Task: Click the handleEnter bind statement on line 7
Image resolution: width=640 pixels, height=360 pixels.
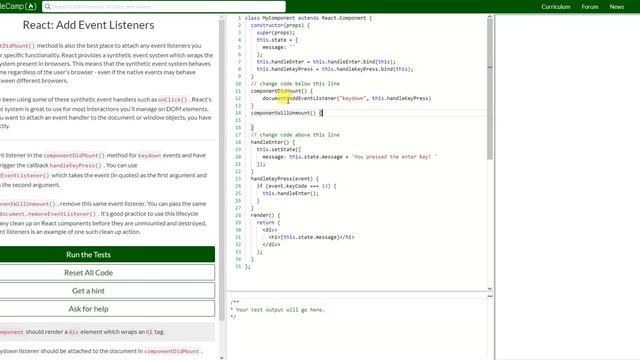Action: click(x=326, y=62)
